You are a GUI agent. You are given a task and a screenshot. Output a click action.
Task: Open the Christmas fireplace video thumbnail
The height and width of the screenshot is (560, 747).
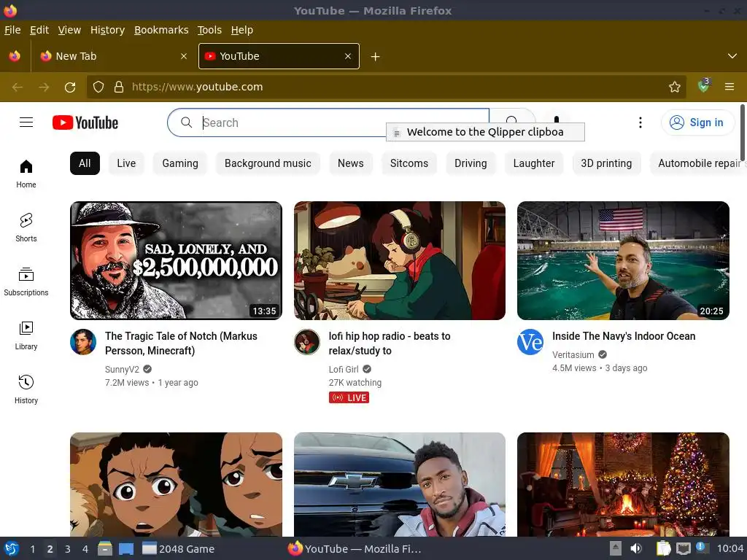[623, 484]
